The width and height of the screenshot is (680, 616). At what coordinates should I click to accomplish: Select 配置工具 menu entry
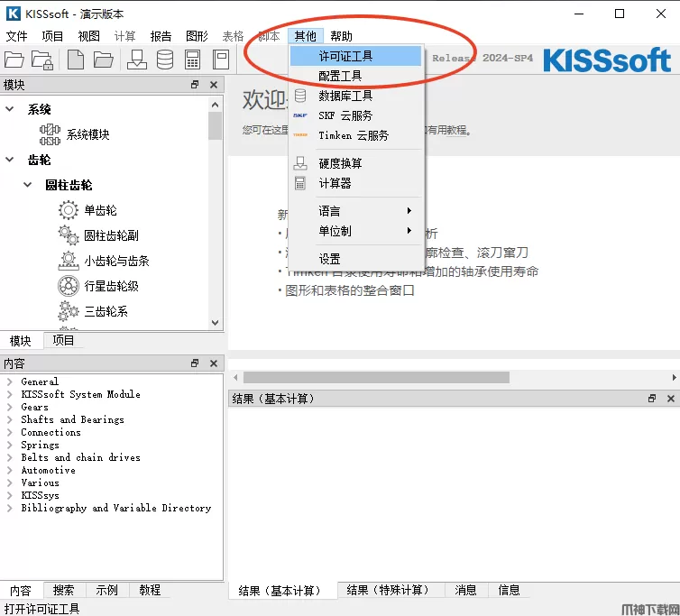(356, 76)
